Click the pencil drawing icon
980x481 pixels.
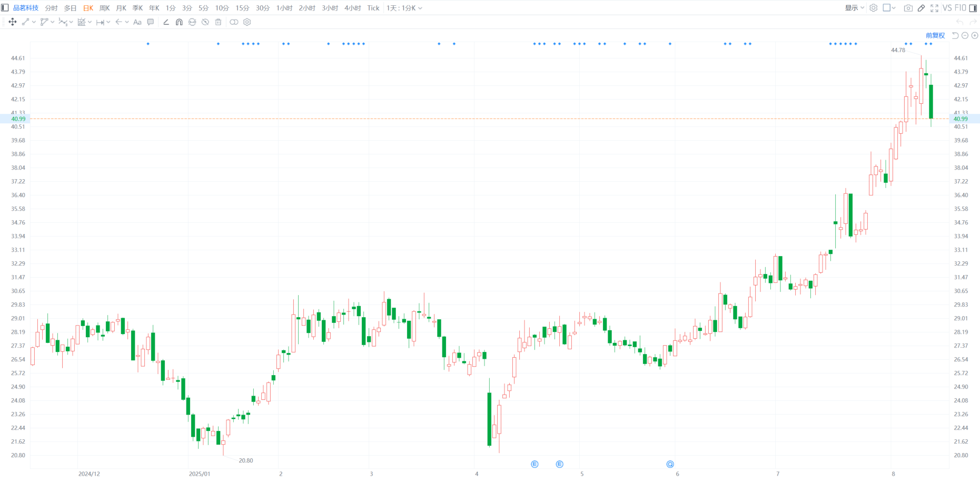click(x=921, y=8)
